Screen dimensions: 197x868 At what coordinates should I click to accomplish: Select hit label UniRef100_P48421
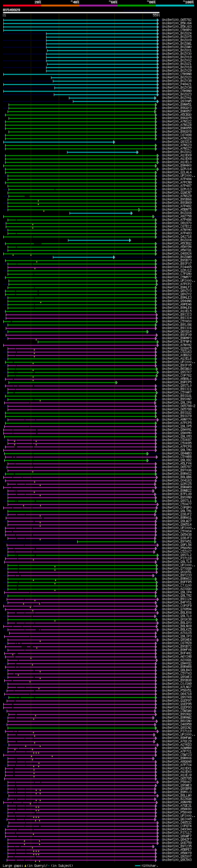(177, 84)
